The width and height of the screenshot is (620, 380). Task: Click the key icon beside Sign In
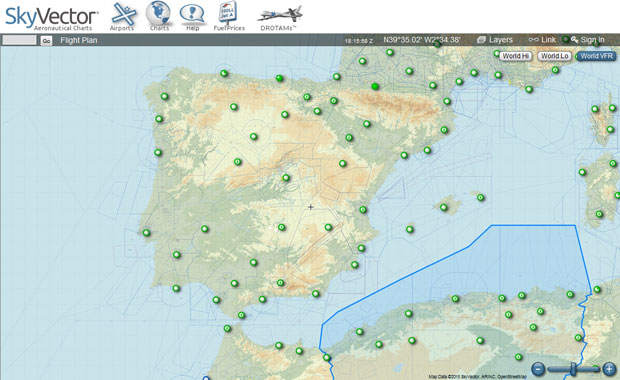coord(575,40)
